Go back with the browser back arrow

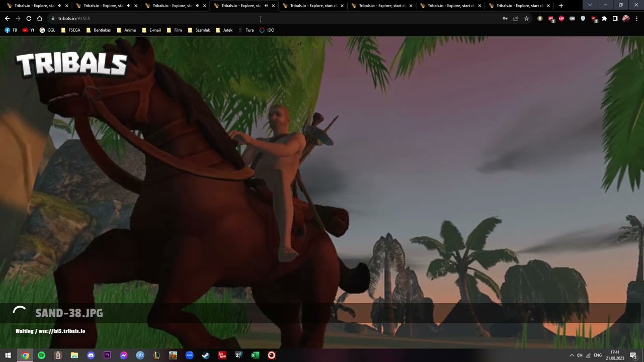point(7,19)
